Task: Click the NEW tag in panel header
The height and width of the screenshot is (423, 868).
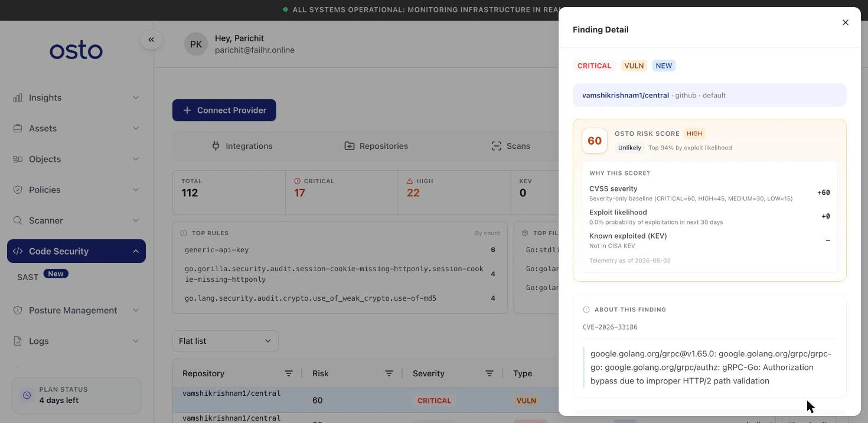Action: 664,66
